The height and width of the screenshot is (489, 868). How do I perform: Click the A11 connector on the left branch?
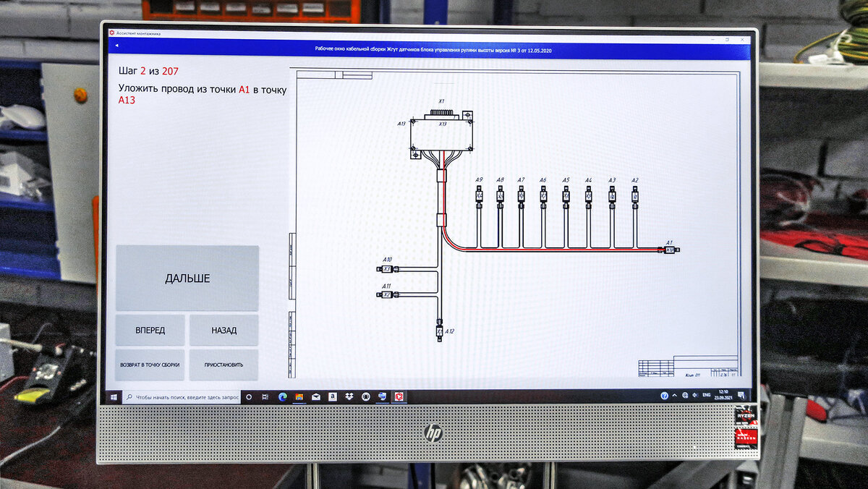(387, 295)
